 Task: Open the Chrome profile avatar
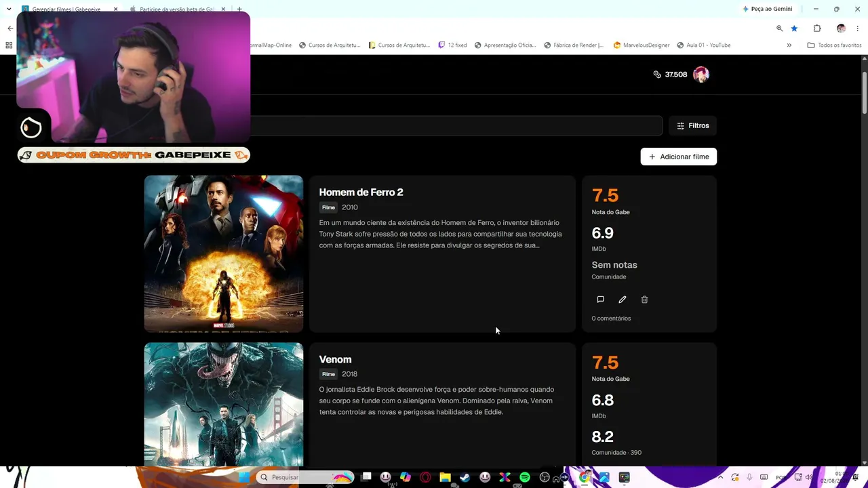[x=841, y=28]
